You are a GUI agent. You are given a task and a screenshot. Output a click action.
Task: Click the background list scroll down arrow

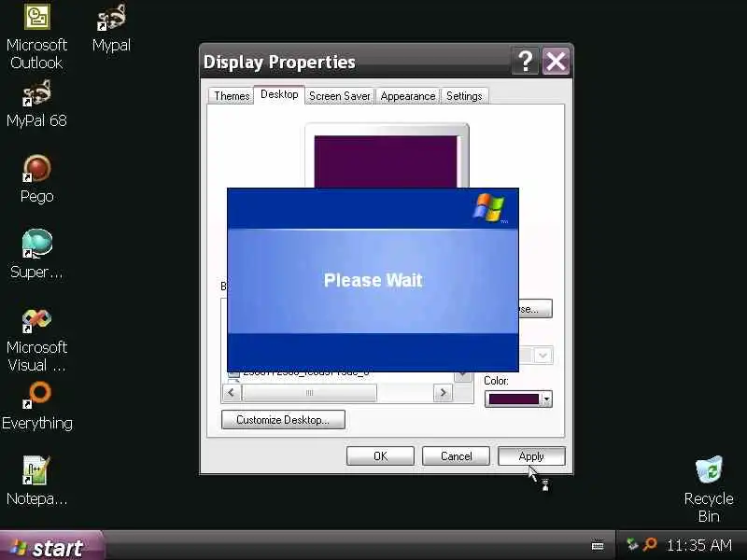462,375
